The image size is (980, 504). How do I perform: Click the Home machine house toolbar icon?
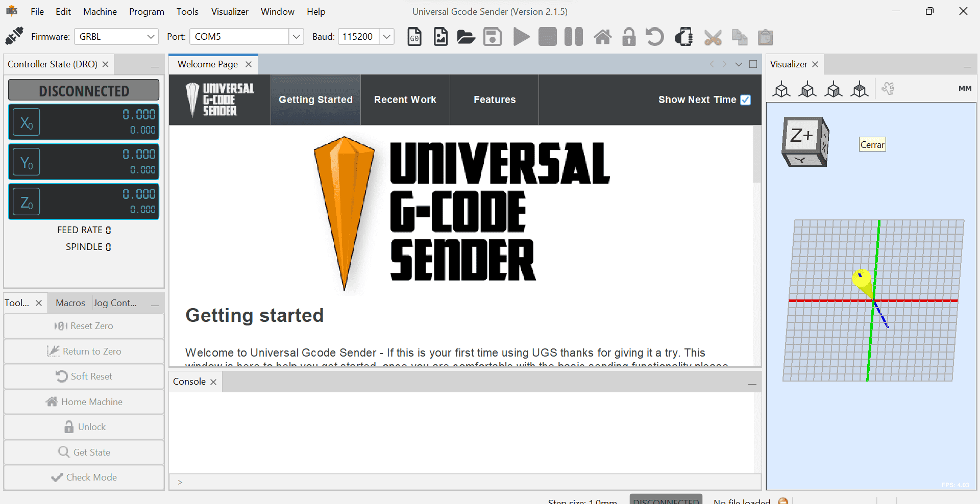pyautogui.click(x=603, y=37)
